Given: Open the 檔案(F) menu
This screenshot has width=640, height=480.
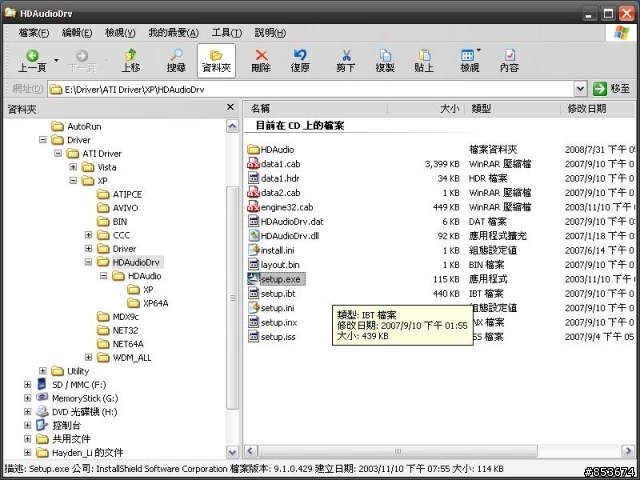Looking at the screenshot, I should [x=34, y=33].
